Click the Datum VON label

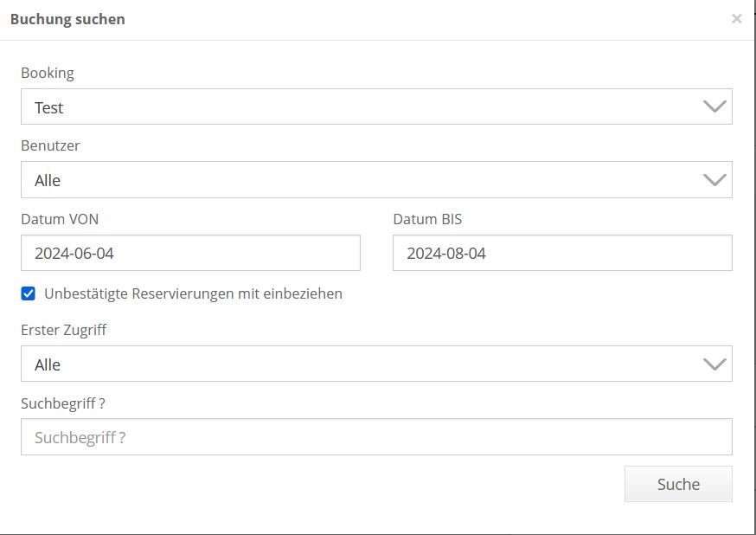(60, 219)
